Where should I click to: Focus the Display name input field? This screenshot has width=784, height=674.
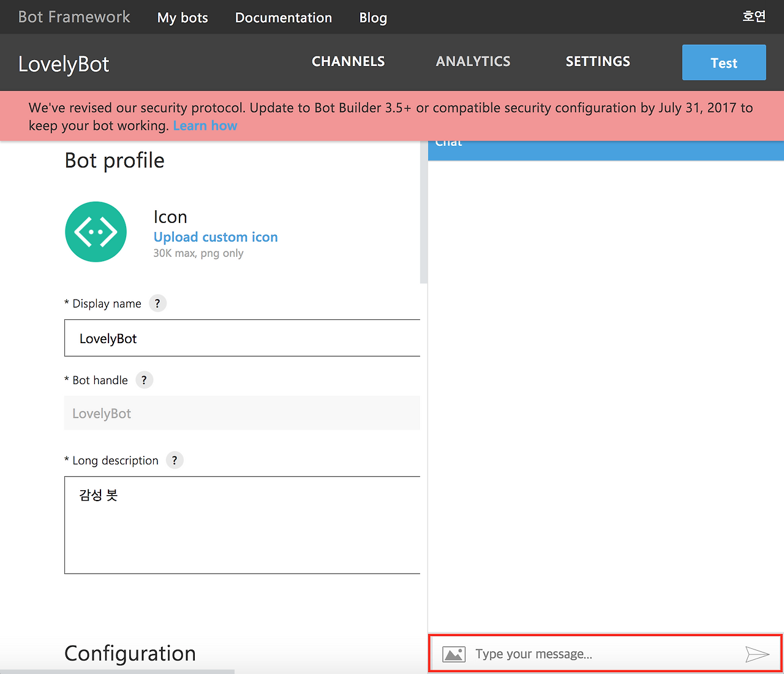(x=242, y=338)
